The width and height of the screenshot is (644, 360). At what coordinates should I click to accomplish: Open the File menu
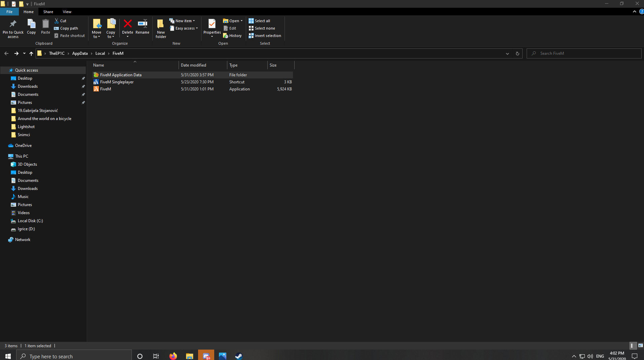9,11
